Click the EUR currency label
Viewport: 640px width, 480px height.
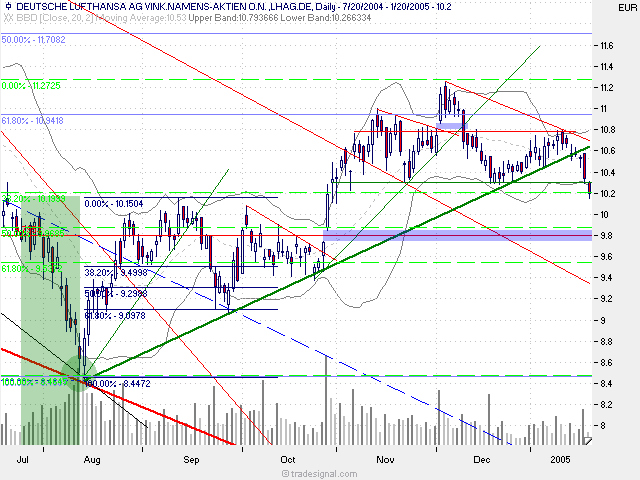627,8
